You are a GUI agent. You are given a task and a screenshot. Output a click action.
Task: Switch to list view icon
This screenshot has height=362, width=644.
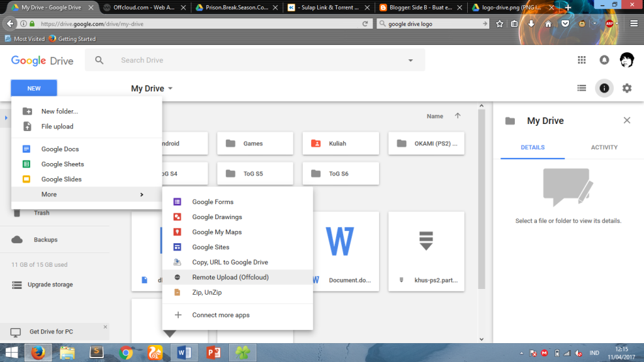tap(581, 88)
